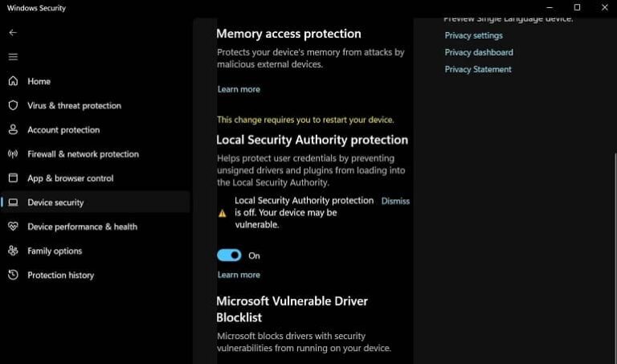Open the Privacy Statement link
617x364 pixels.
(478, 69)
